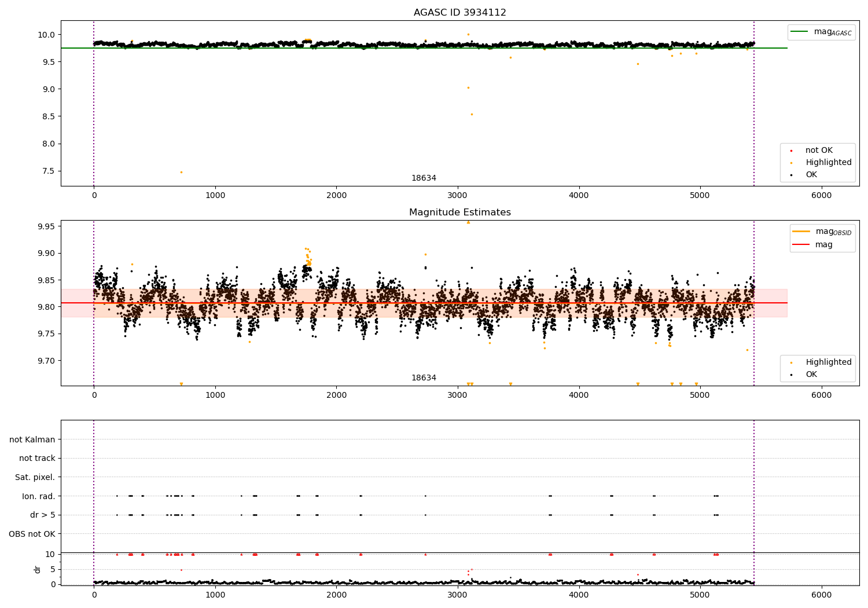This screenshot has width=868, height=608.
Task: Click x-axis tick '0' under the bottom plot
Action: click(94, 595)
